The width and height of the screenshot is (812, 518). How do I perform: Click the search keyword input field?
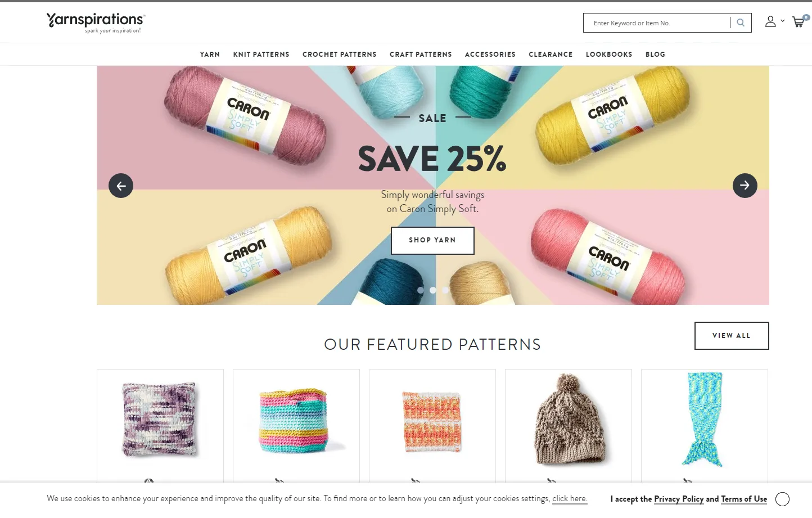[657, 23]
